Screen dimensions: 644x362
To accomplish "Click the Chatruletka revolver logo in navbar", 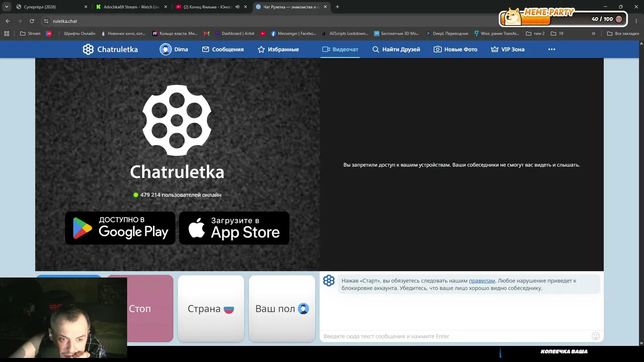I will pyautogui.click(x=88, y=49).
